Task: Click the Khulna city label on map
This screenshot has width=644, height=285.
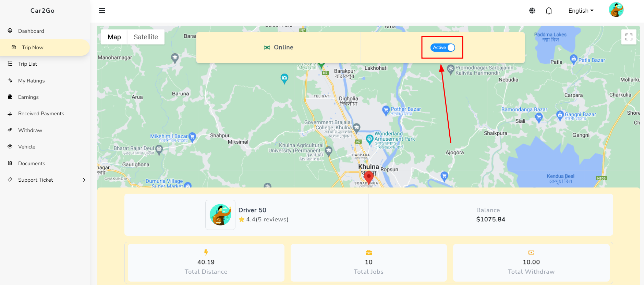Action: [x=369, y=167]
